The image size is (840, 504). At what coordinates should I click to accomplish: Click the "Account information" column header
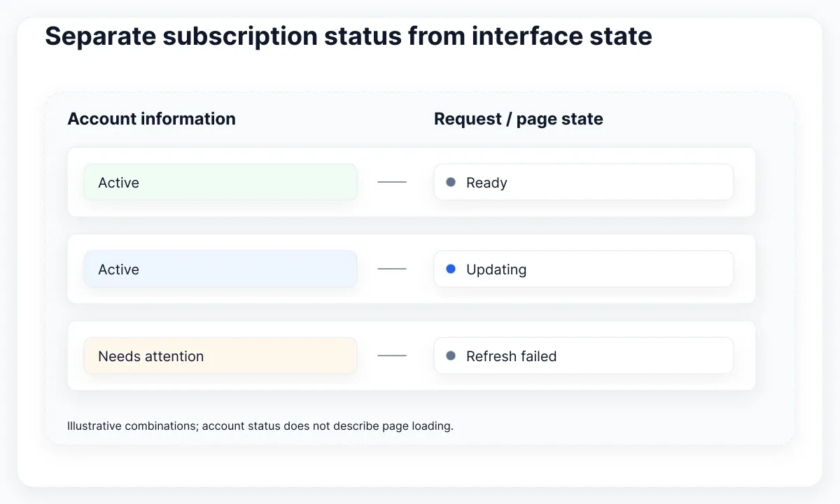click(x=151, y=119)
